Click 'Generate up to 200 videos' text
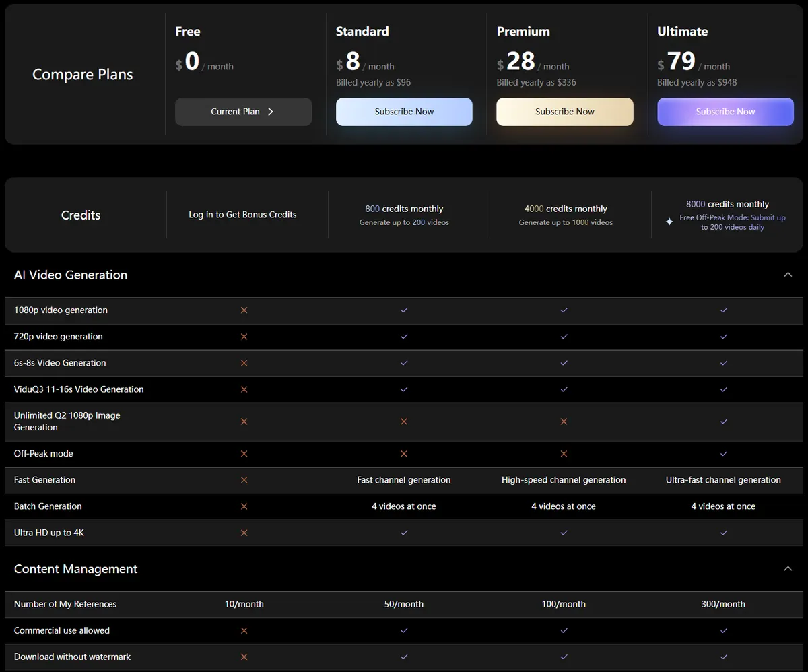This screenshot has height=672, width=808. (x=404, y=222)
